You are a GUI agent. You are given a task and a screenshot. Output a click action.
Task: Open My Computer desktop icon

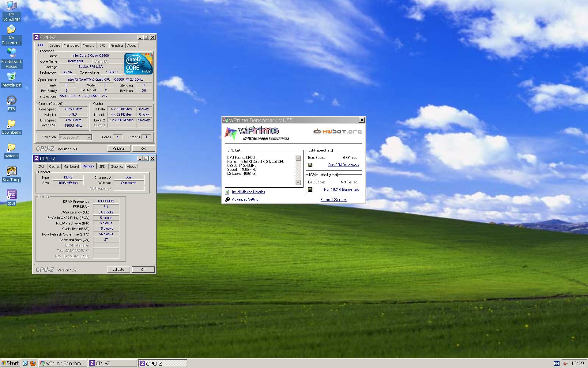(x=11, y=11)
